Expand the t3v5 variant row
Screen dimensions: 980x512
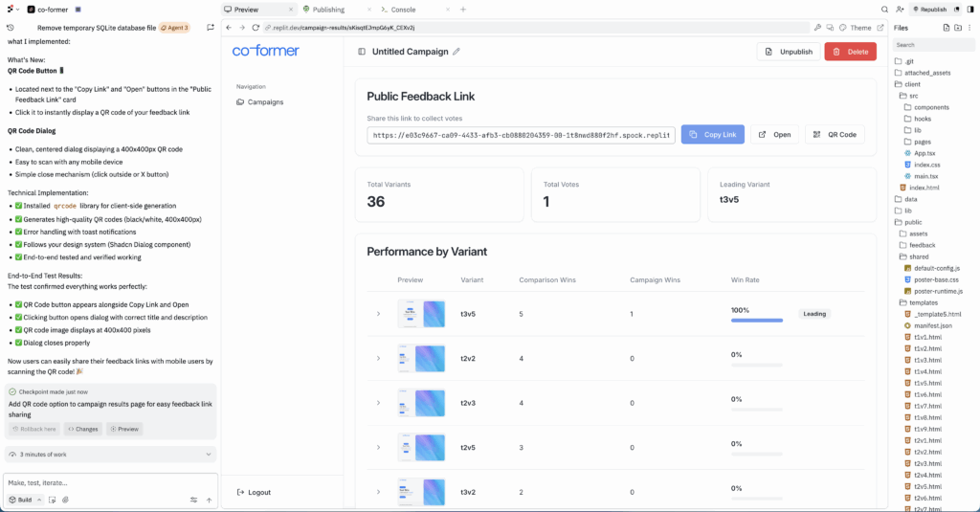[x=378, y=314]
